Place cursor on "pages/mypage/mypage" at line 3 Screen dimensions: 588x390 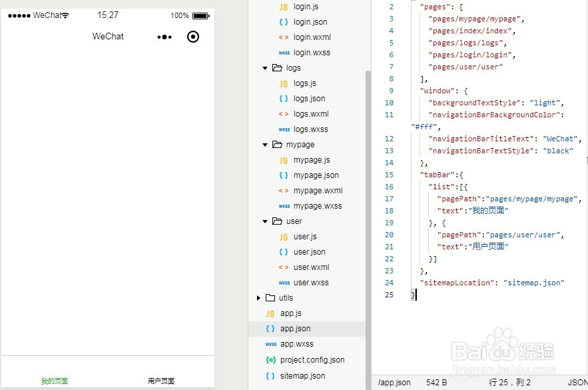pos(474,19)
